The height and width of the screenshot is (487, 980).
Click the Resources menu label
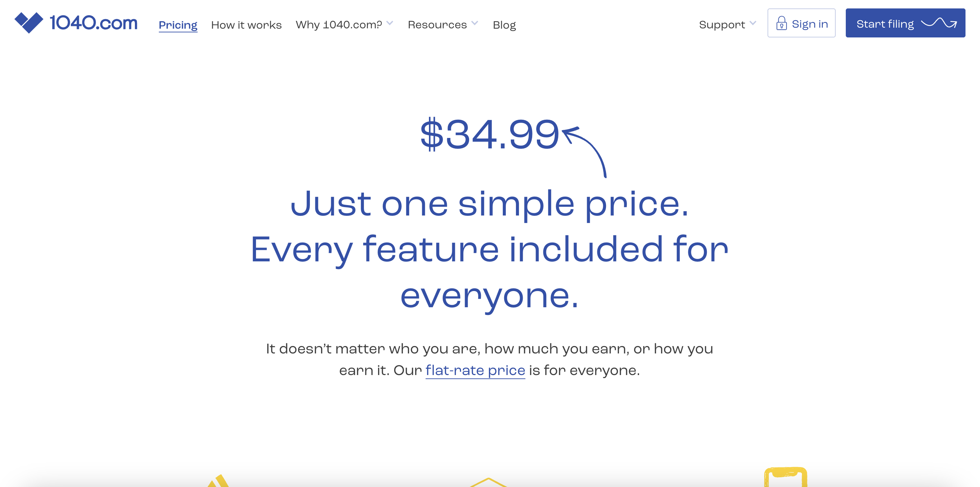pyautogui.click(x=437, y=25)
